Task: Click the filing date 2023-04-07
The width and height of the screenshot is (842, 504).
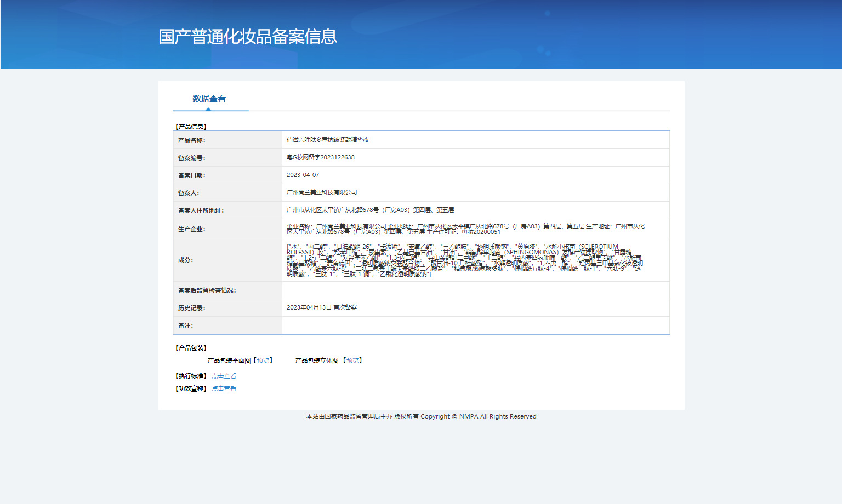Action: point(303,175)
